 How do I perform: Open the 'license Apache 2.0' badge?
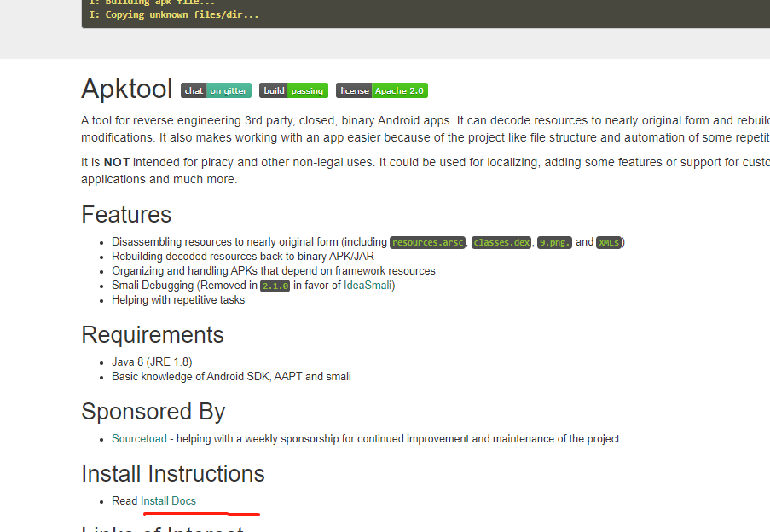coord(381,90)
